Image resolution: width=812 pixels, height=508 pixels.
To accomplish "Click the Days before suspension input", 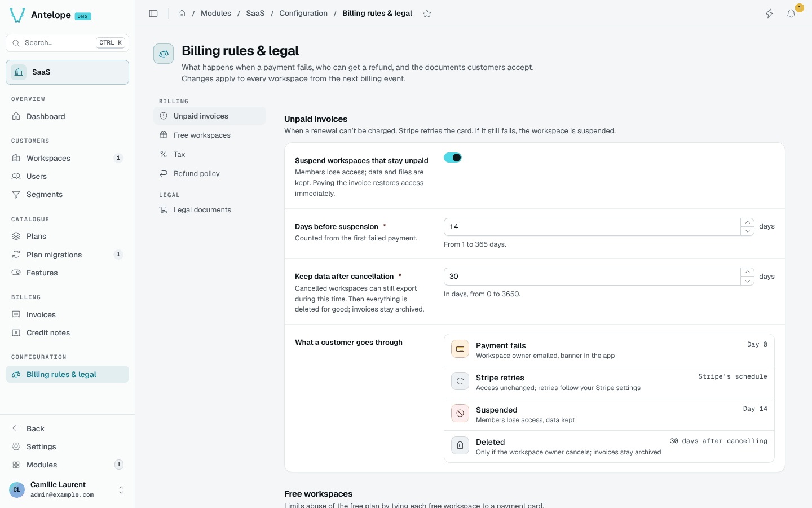I will point(592,227).
